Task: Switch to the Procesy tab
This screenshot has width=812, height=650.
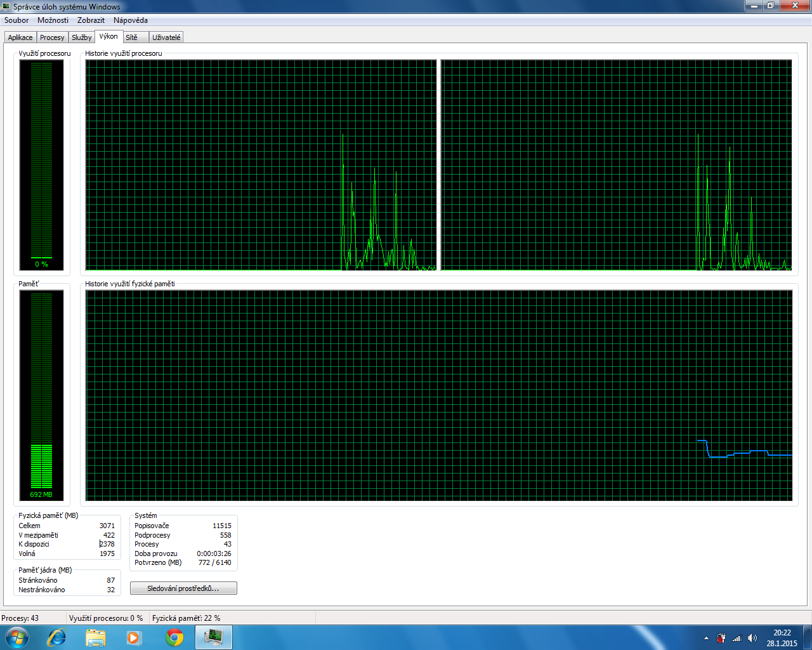Action: click(x=52, y=37)
